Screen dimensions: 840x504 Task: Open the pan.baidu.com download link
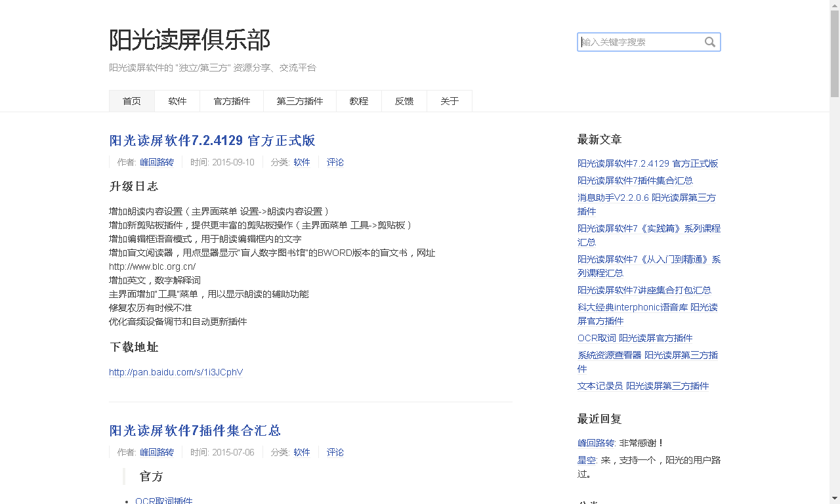(176, 372)
